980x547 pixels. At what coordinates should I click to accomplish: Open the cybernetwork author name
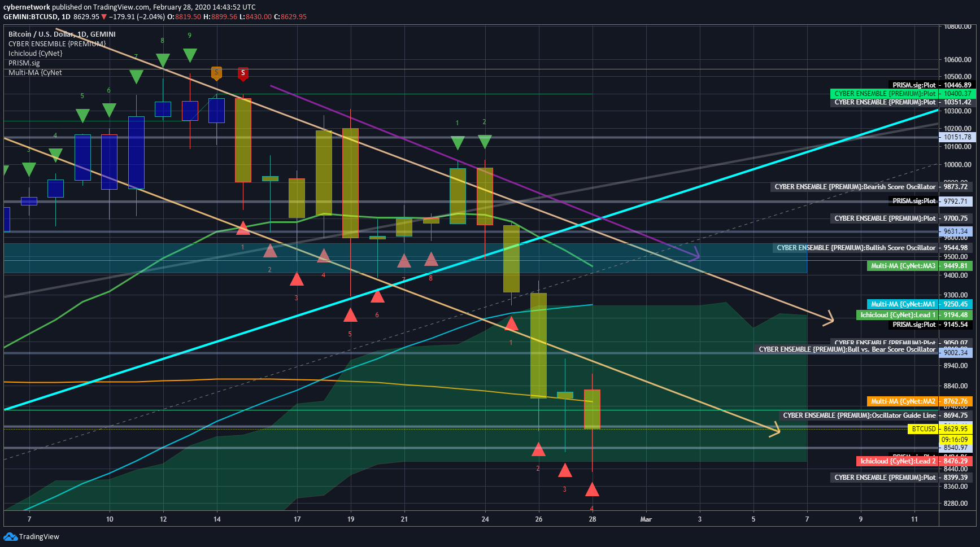point(27,7)
